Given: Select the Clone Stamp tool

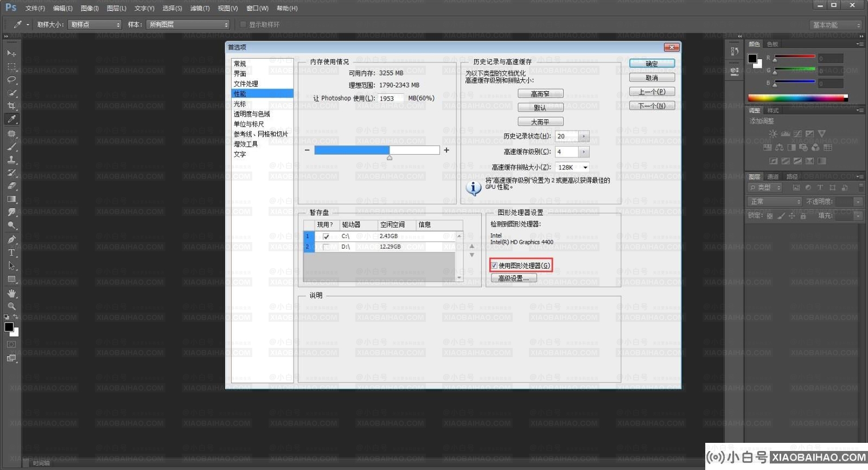Looking at the screenshot, I should (11, 160).
